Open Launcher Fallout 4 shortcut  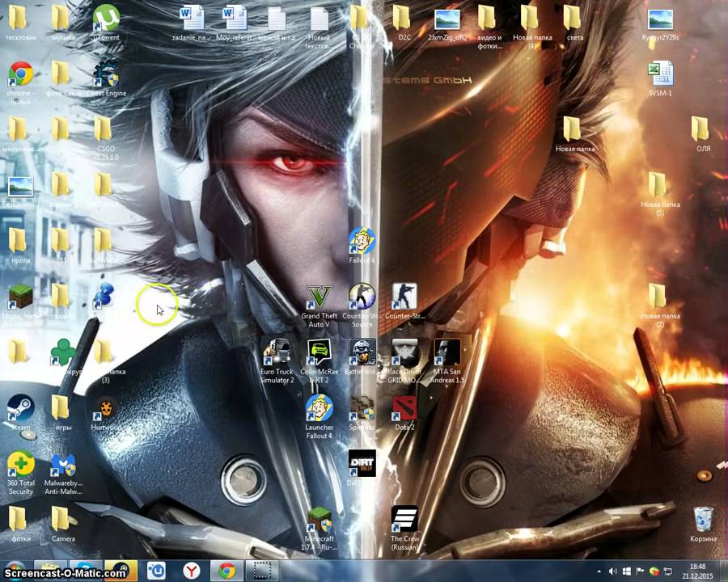pos(320,417)
